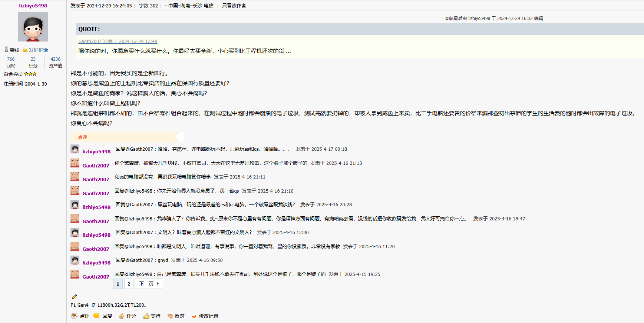Viewport: 644px width, 323px height.
Task: Click Gaoth2007 avatar beside 11:20 comment
Action: coord(75,246)
